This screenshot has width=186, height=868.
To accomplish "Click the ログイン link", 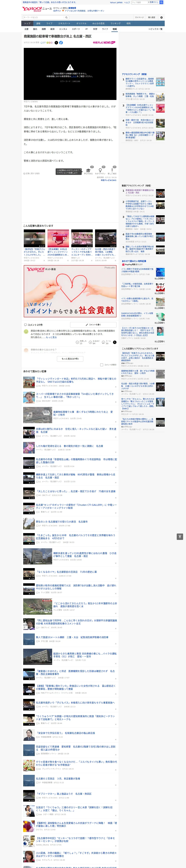I will pyautogui.click(x=57, y=11).
